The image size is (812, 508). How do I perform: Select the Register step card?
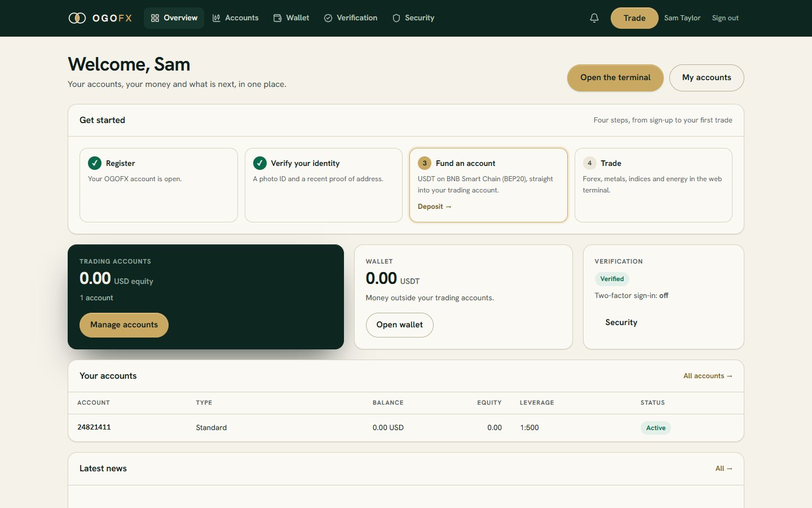[x=158, y=185]
